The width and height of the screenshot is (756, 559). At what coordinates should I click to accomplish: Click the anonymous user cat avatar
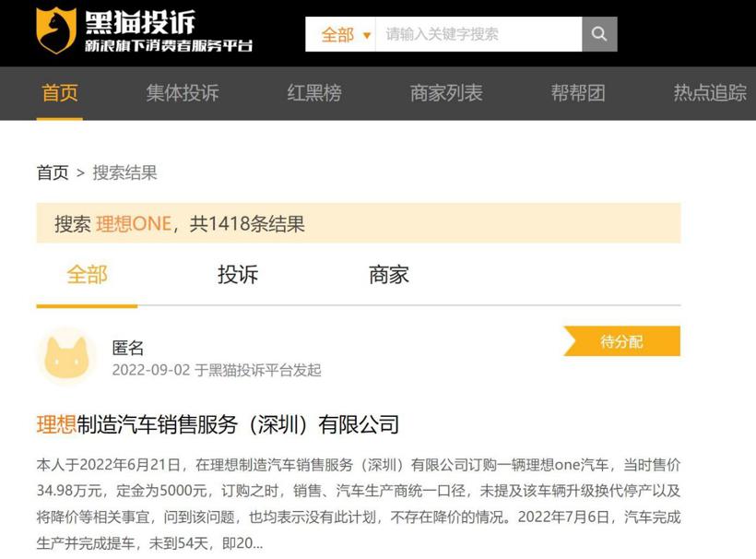click(x=65, y=356)
